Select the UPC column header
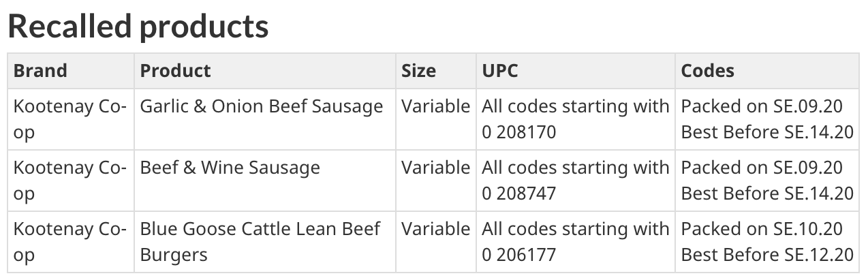 coord(576,71)
